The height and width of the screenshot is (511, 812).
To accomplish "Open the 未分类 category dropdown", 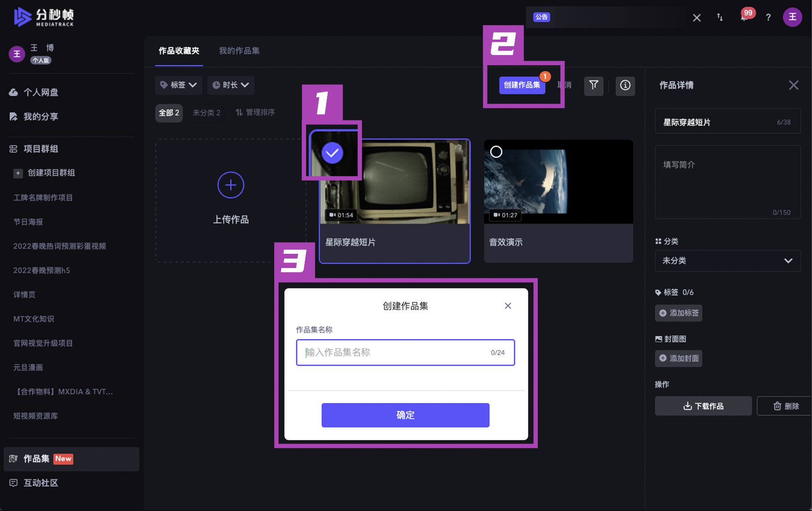I will click(727, 261).
